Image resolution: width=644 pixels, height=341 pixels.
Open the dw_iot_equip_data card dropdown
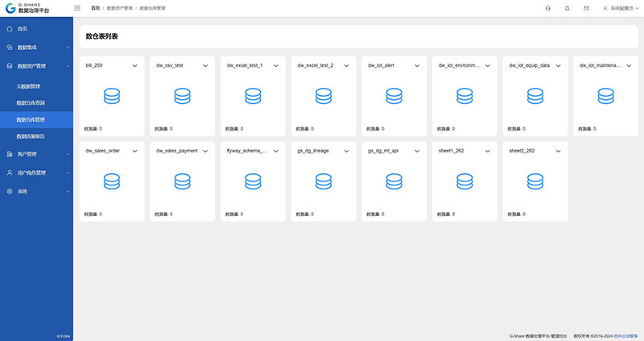point(557,65)
